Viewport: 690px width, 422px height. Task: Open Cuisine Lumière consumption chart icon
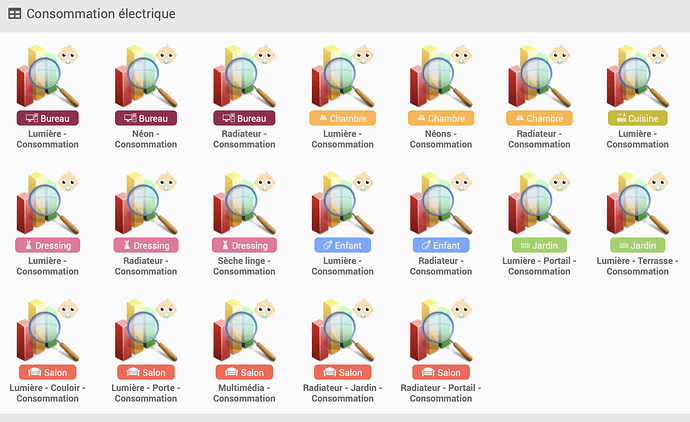pos(637,76)
